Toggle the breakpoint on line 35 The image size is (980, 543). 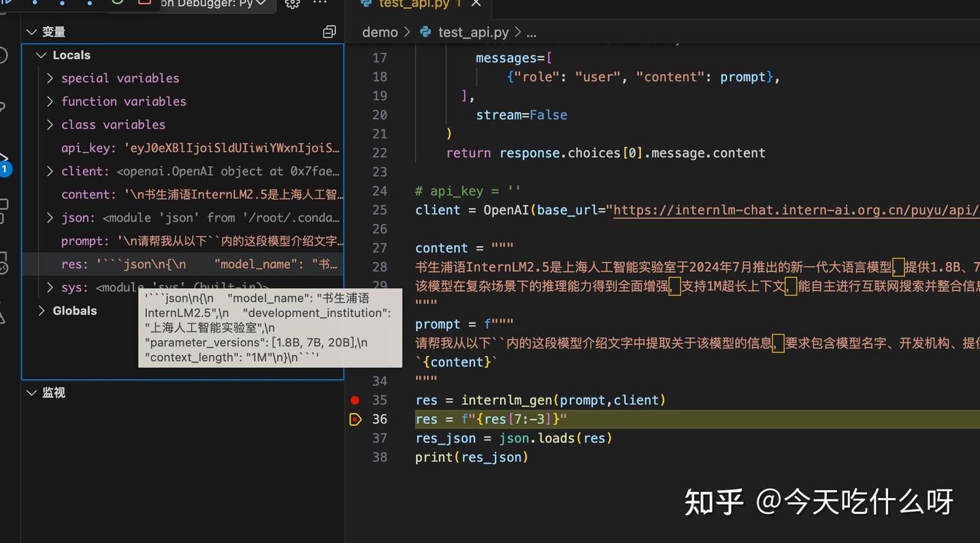(355, 400)
